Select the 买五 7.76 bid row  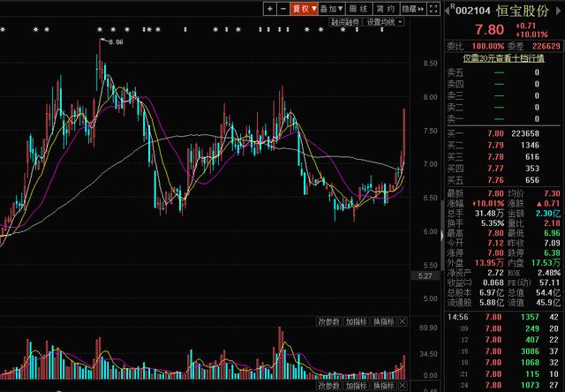[x=504, y=180]
